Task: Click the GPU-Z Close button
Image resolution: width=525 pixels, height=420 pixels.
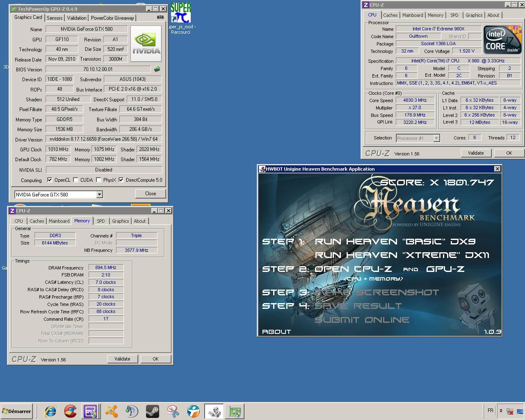Action: [x=151, y=194]
